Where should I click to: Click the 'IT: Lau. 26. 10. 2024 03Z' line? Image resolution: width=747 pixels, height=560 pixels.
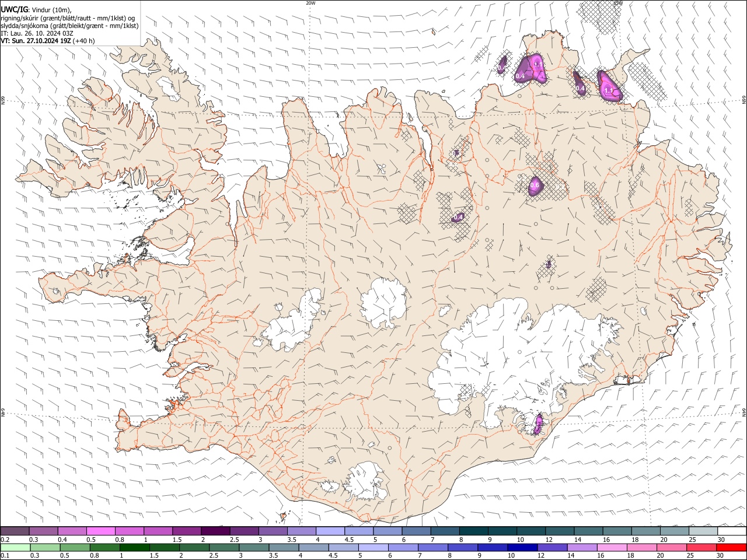point(37,33)
